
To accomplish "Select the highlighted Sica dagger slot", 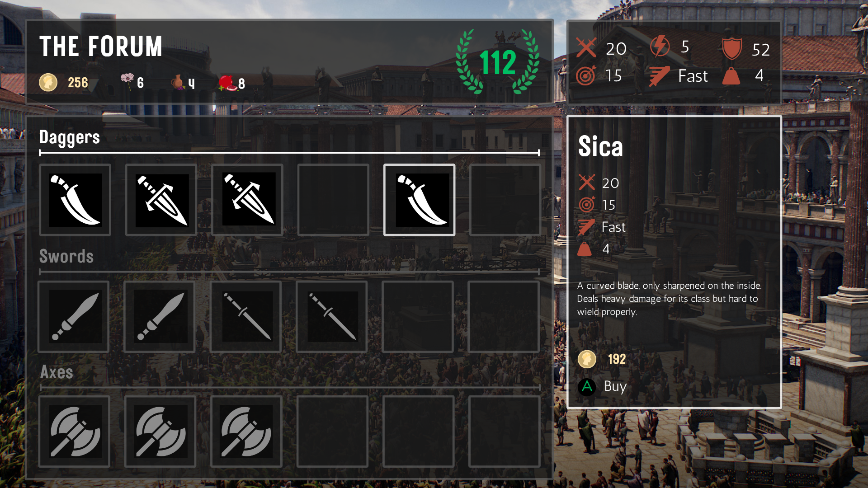I will 420,200.
